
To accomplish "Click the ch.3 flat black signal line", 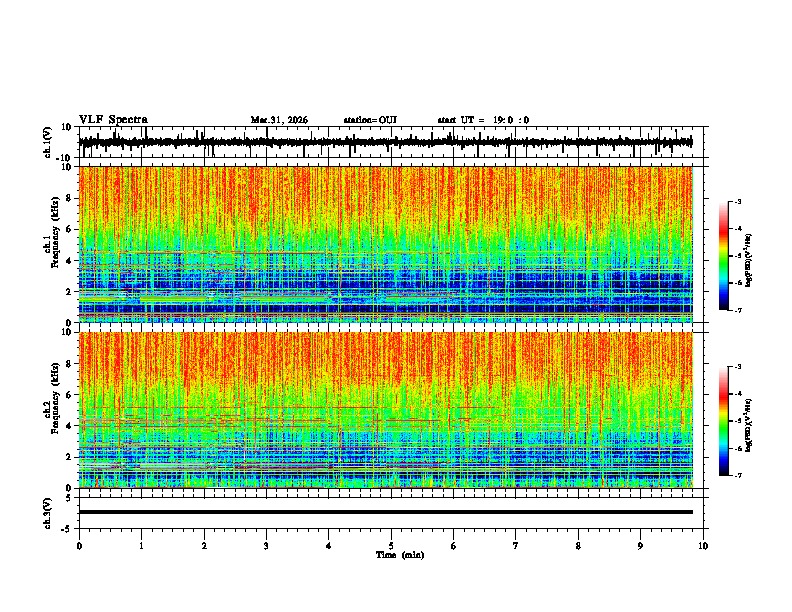I will tap(385, 512).
